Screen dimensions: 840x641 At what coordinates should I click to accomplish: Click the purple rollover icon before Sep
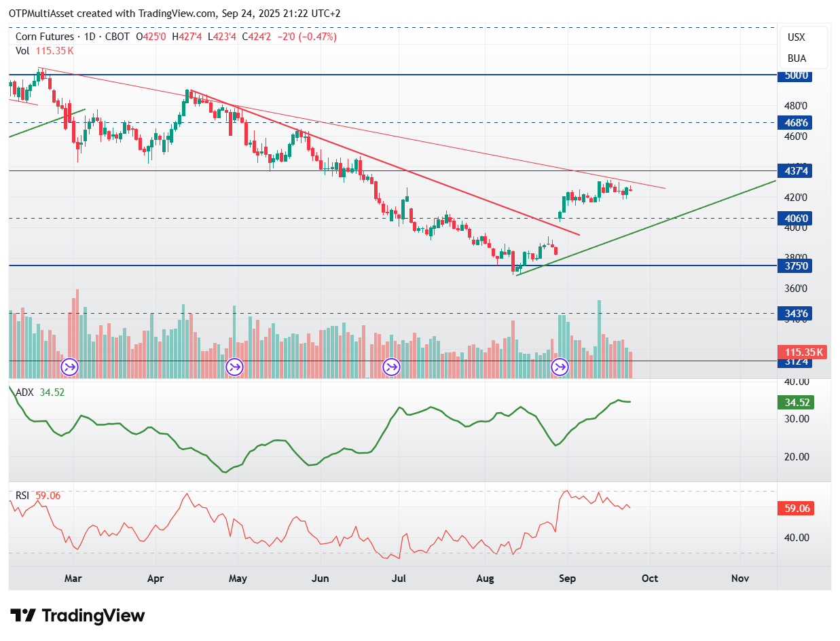[560, 367]
